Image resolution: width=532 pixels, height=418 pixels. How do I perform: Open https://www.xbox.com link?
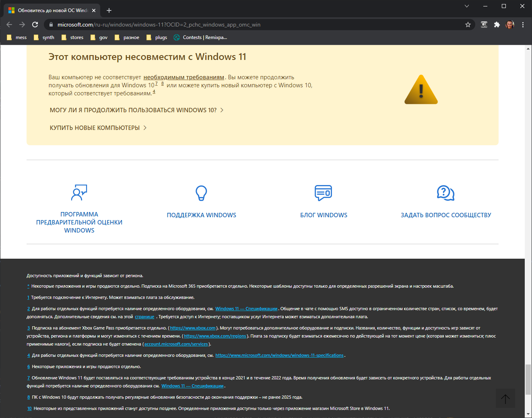point(193,328)
